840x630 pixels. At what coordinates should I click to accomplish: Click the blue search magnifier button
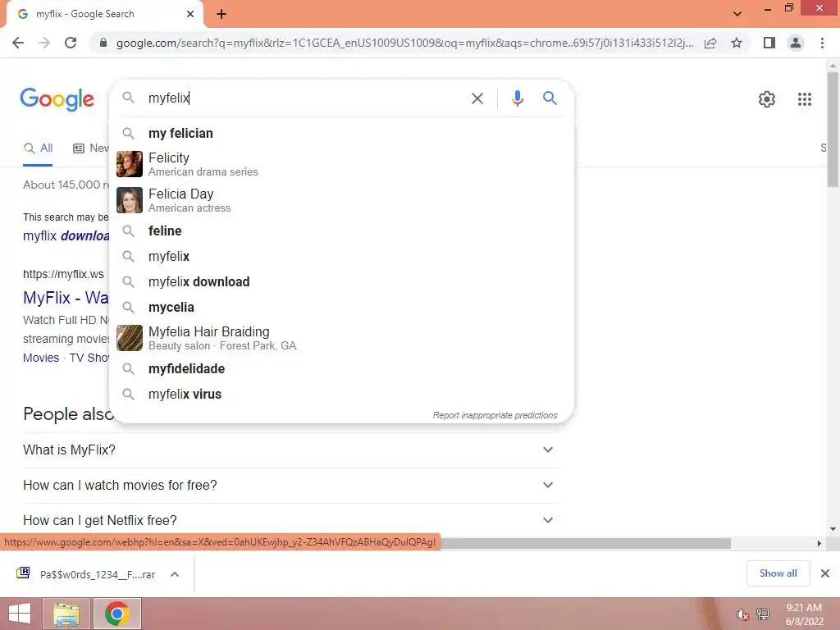tap(550, 98)
